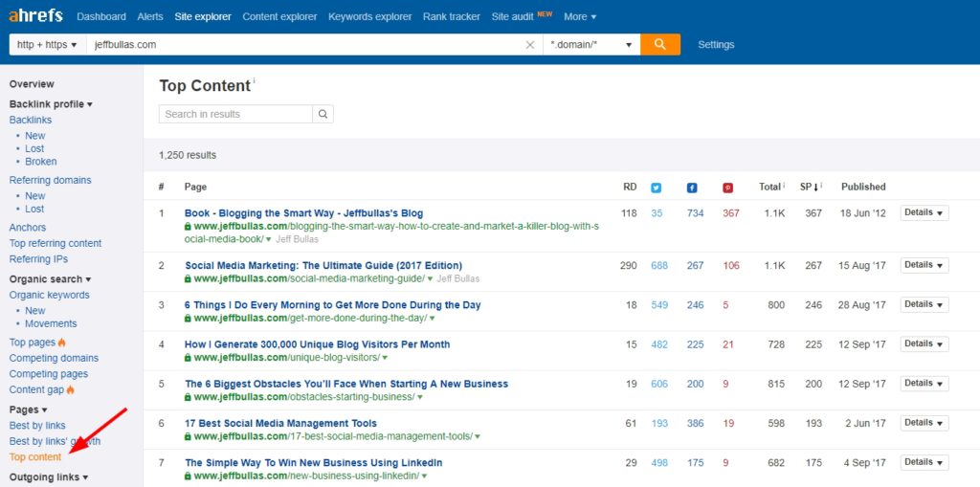Open Alerts in top navigation

[150, 17]
